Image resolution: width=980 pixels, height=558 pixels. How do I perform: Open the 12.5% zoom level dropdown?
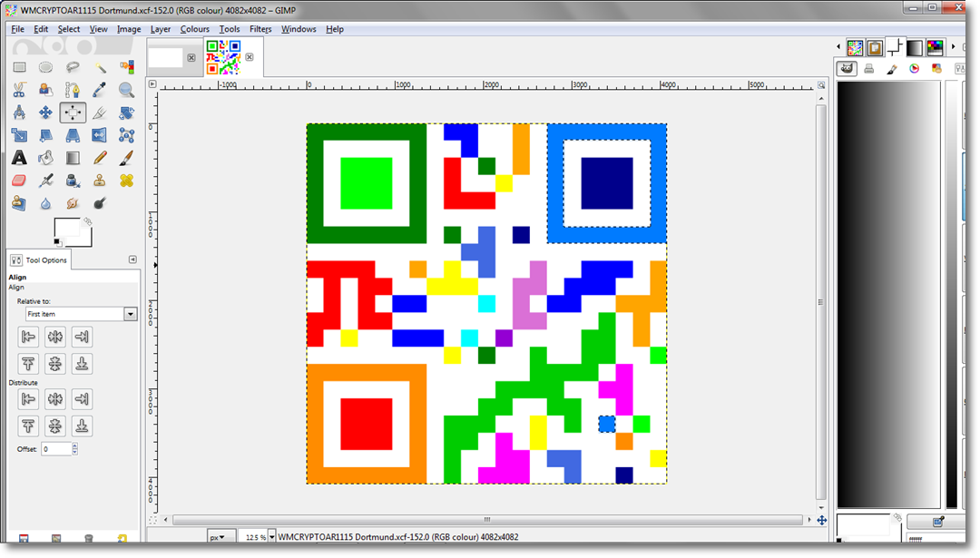[272, 537]
